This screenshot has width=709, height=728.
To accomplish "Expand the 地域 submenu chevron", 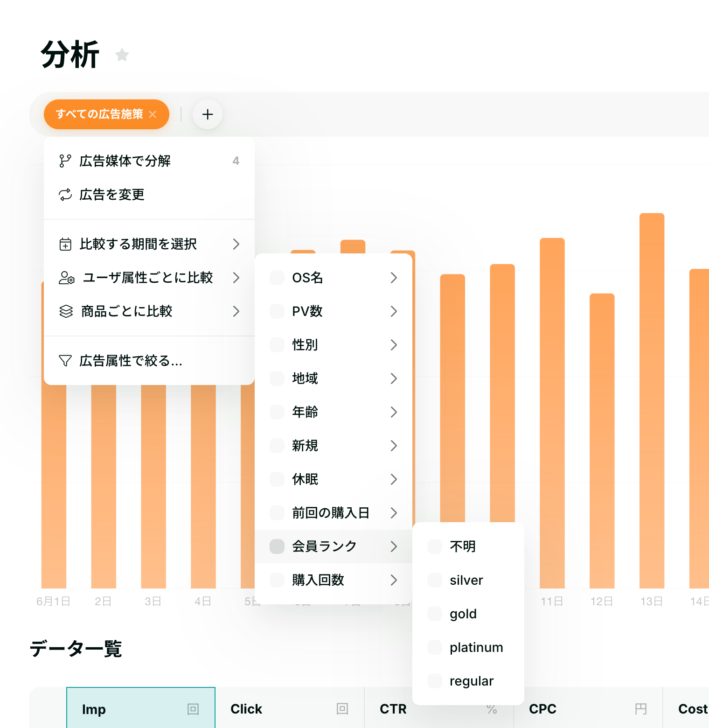I will click(394, 378).
